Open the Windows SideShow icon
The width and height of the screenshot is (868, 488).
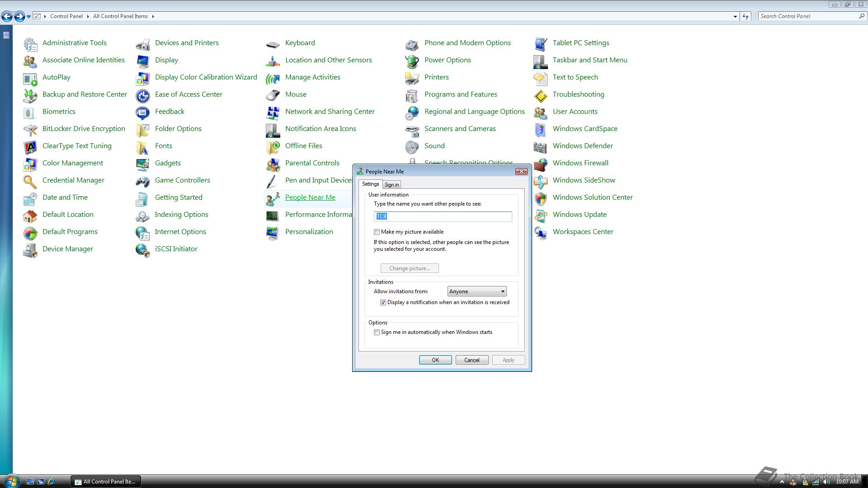pyautogui.click(x=541, y=181)
